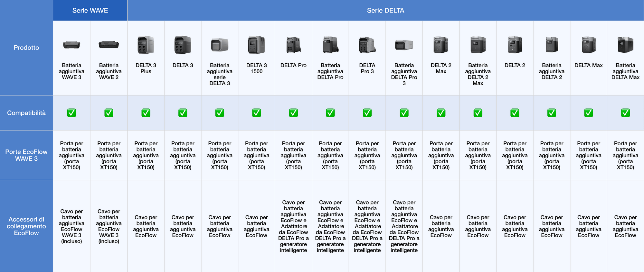
Task: Click the Compatibilità row label
Action: coord(26,113)
